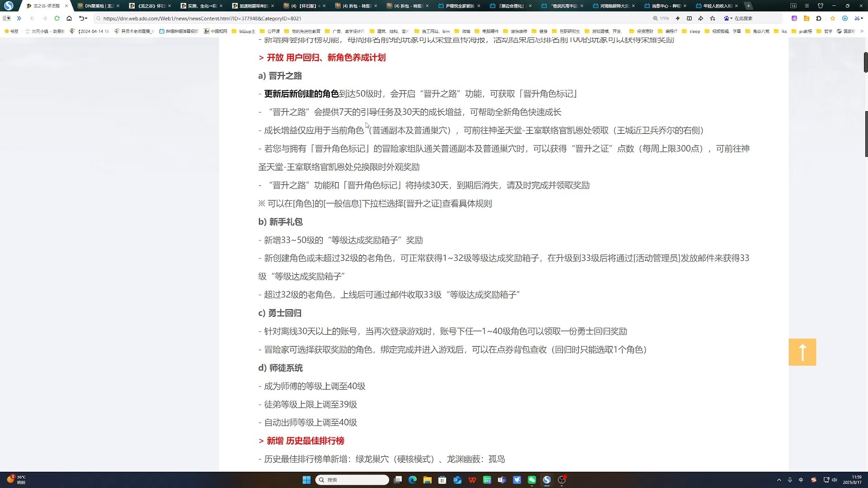Image resolution: width=868 pixels, height=488 pixels.
Task: Show more bookmarks with the overflow chevron
Action: coord(862,31)
